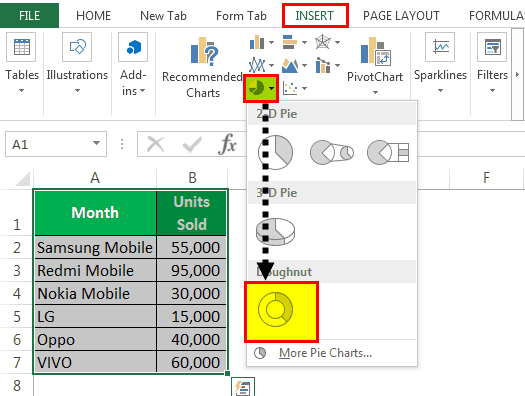Viewport: 525px width, 396px height.
Task: Insert a radar chart icon
Action: [x=323, y=42]
